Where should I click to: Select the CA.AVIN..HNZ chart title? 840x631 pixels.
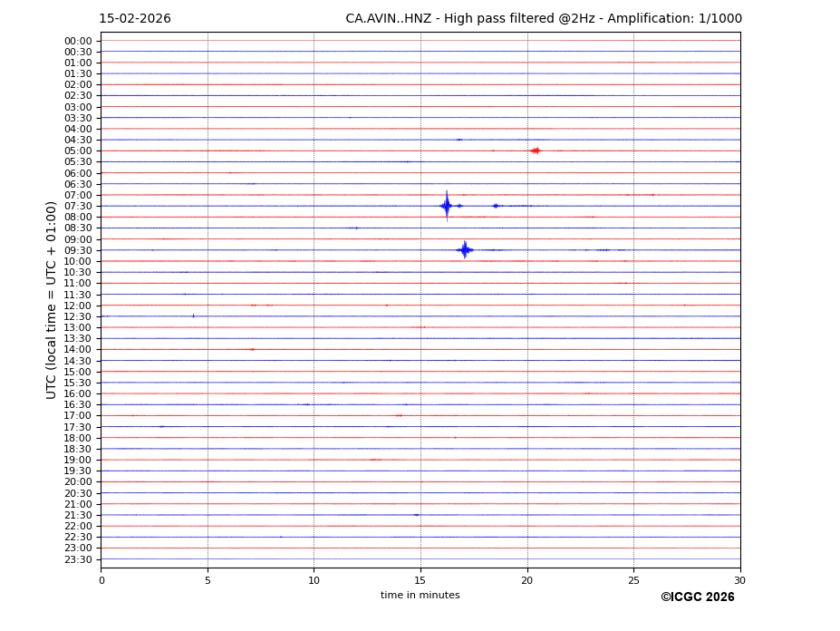click(543, 19)
